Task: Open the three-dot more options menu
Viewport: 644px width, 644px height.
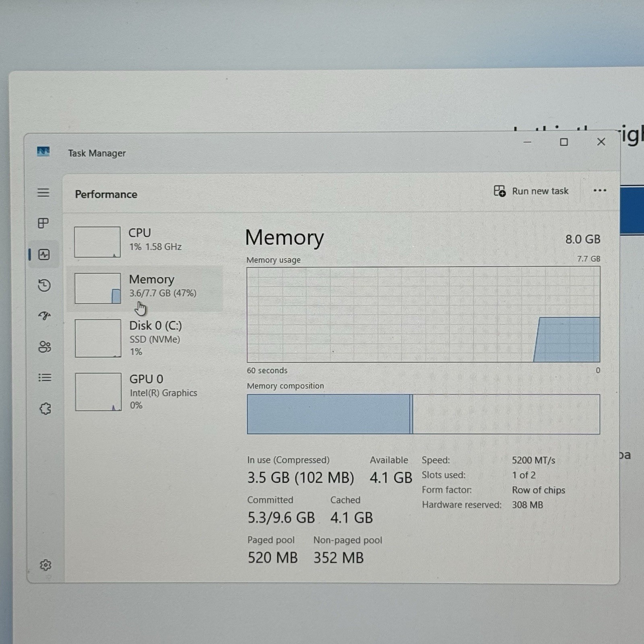Action: click(x=600, y=190)
